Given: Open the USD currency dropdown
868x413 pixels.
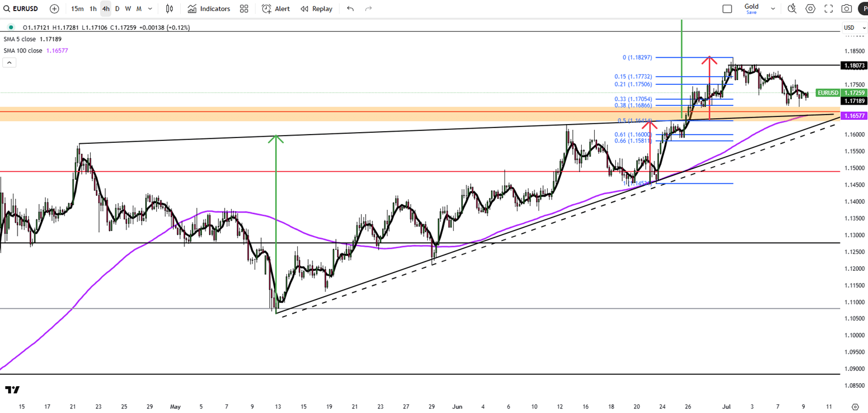Looking at the screenshot, I should click(854, 27).
